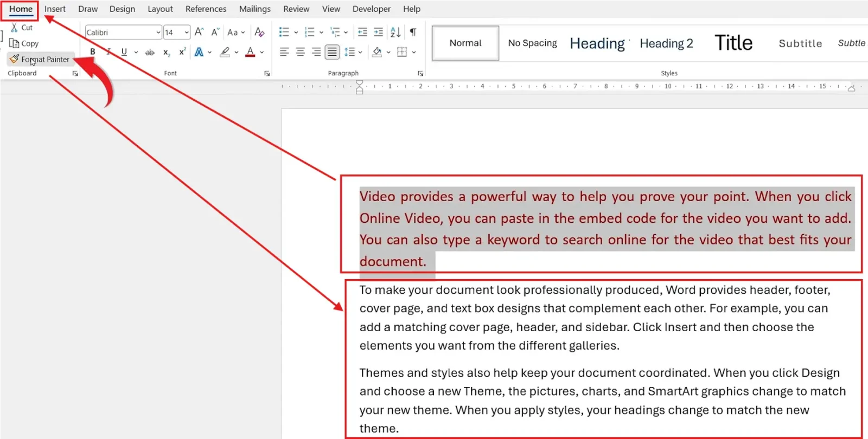
Task: Go to the References tab
Action: click(x=206, y=9)
